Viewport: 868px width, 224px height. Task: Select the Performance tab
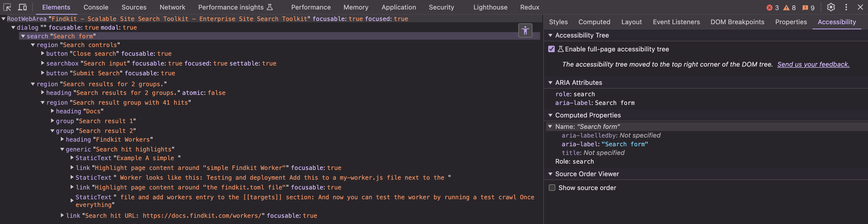pyautogui.click(x=311, y=7)
